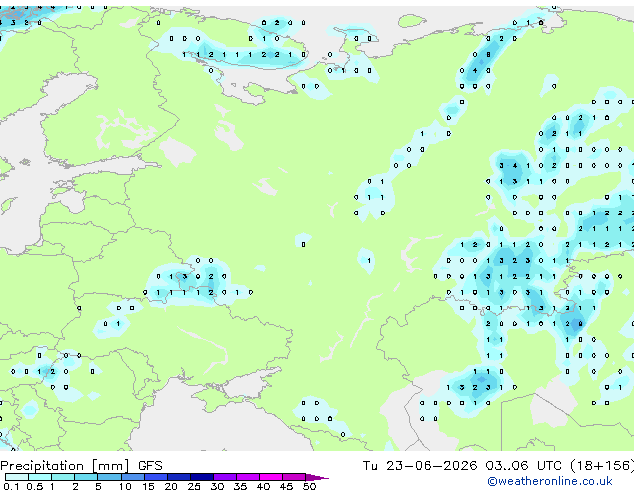This screenshot has width=634, height=490.
Task: Pick the 10–15 mm legend color swatch
Action: click(x=133, y=477)
